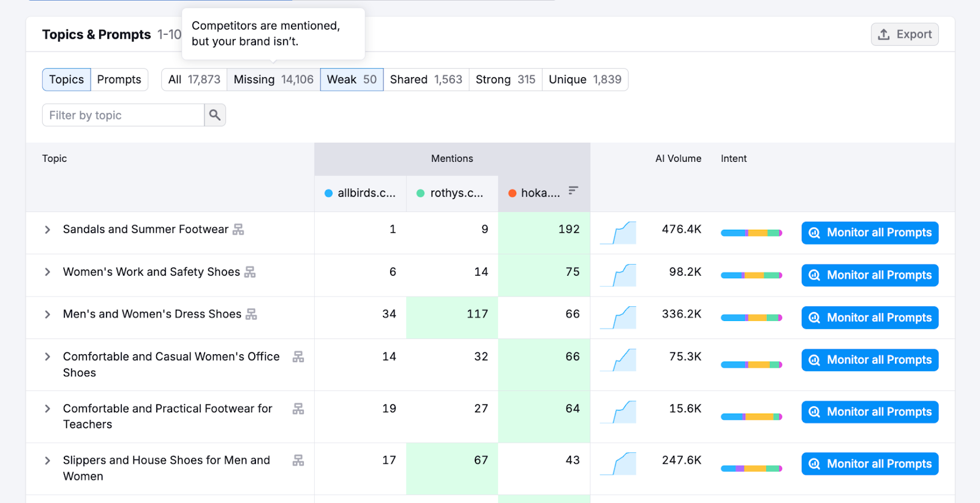Click hierarchy icon for Comfortable and Casual Women's Office Shoes
The width and height of the screenshot is (980, 503).
click(298, 357)
